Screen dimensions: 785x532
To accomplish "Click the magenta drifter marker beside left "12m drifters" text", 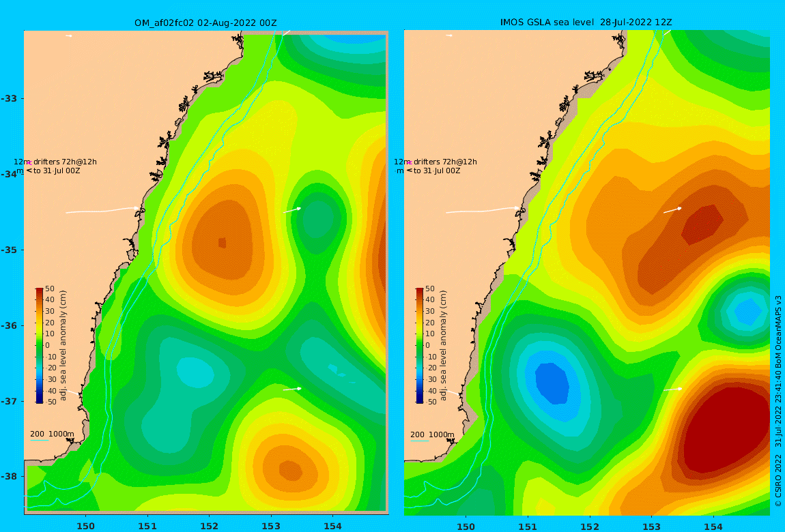I will click(x=29, y=162).
